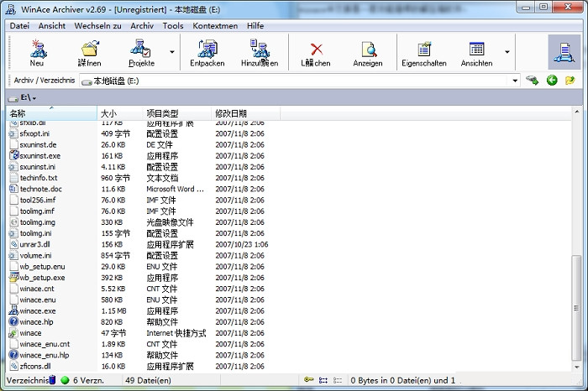Select the file winace_enu.hlp
Image resolution: width=588 pixels, height=391 pixels.
[x=45, y=355]
